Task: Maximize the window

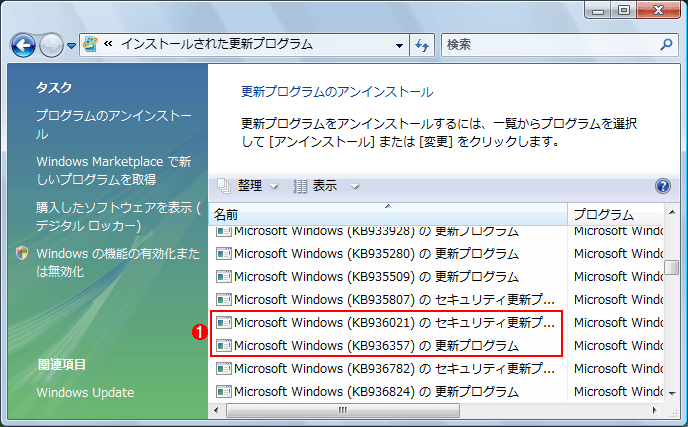Action: click(624, 11)
